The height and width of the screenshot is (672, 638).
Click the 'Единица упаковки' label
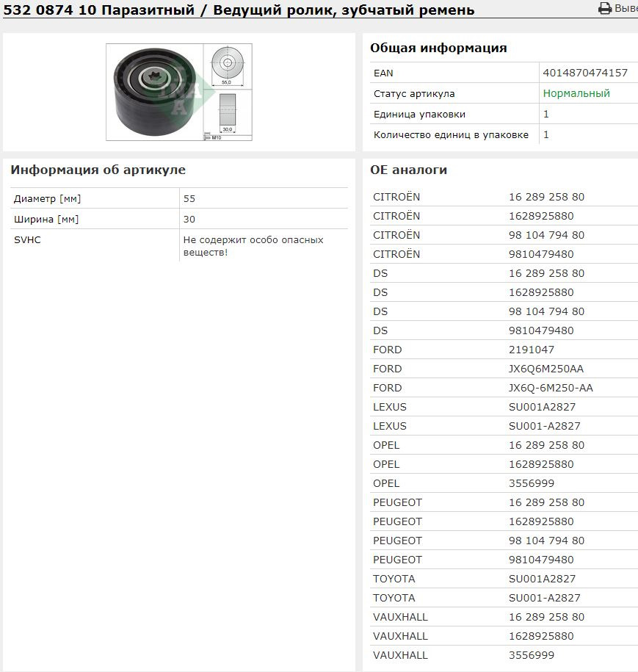pos(419,114)
